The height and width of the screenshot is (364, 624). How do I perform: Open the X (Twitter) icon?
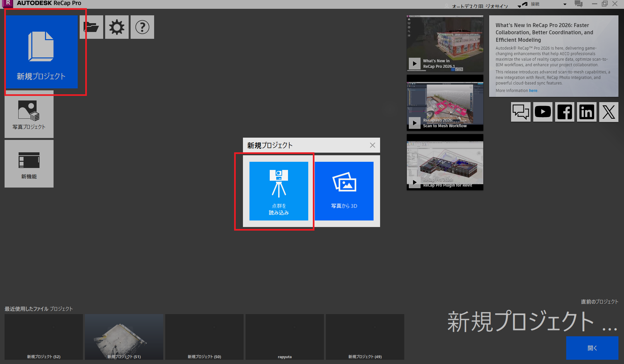608,112
